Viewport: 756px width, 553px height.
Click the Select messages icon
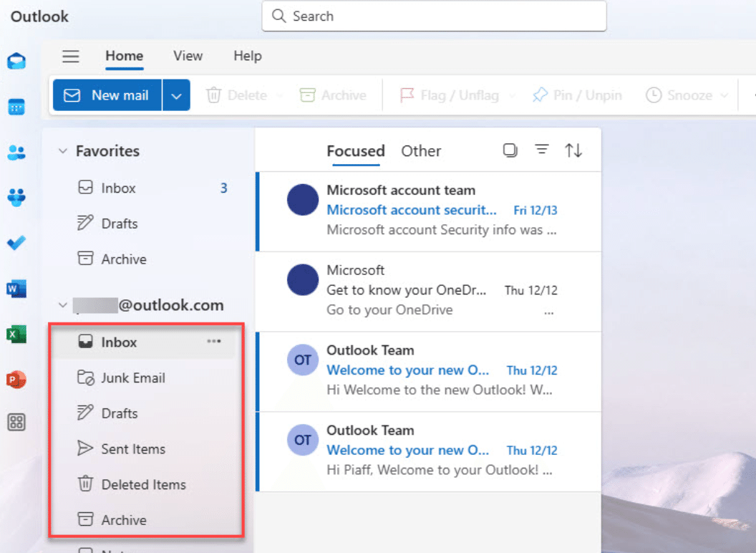[x=510, y=150]
